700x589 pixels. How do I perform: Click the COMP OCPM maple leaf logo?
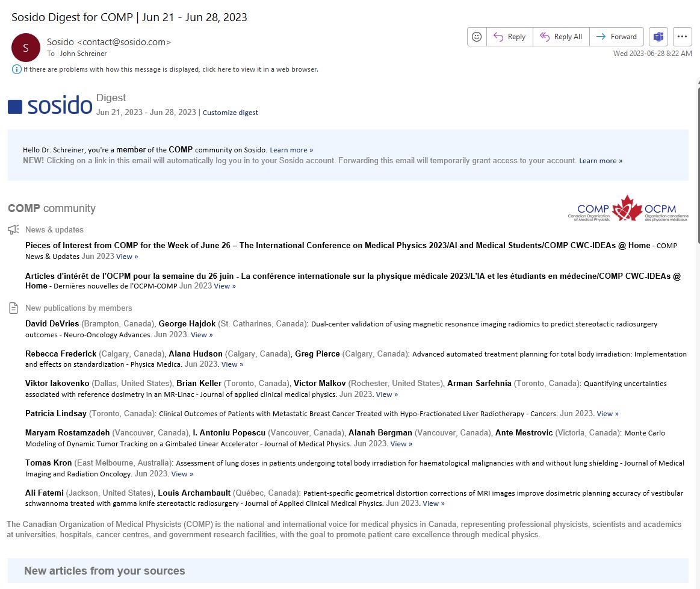628,208
